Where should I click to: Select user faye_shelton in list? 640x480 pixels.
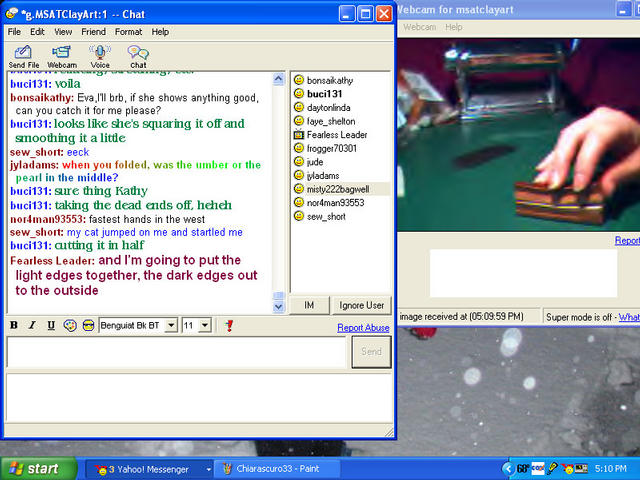(331, 121)
